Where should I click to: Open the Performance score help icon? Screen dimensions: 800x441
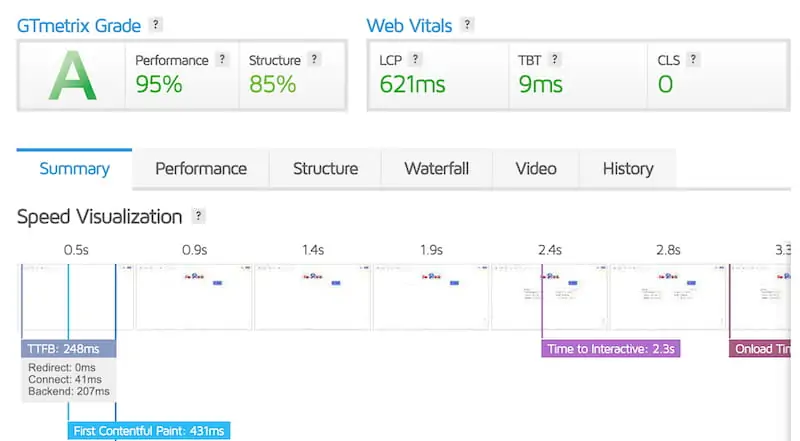[222, 59]
